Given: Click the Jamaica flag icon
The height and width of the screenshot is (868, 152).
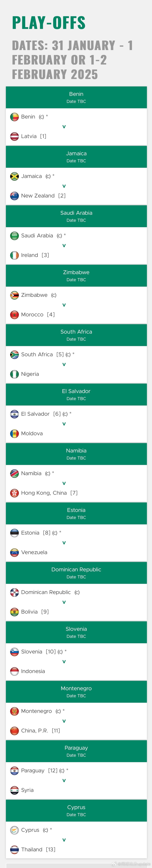Looking at the screenshot, I should point(14,176).
